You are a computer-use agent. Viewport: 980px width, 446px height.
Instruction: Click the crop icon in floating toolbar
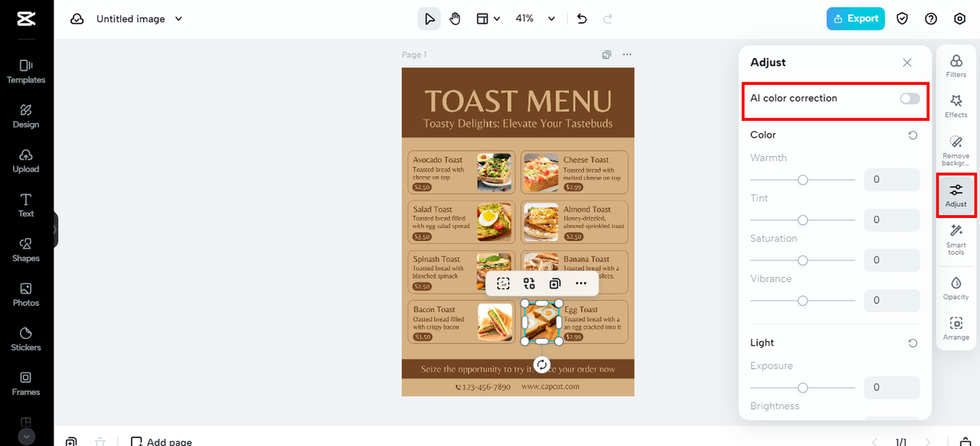click(503, 283)
